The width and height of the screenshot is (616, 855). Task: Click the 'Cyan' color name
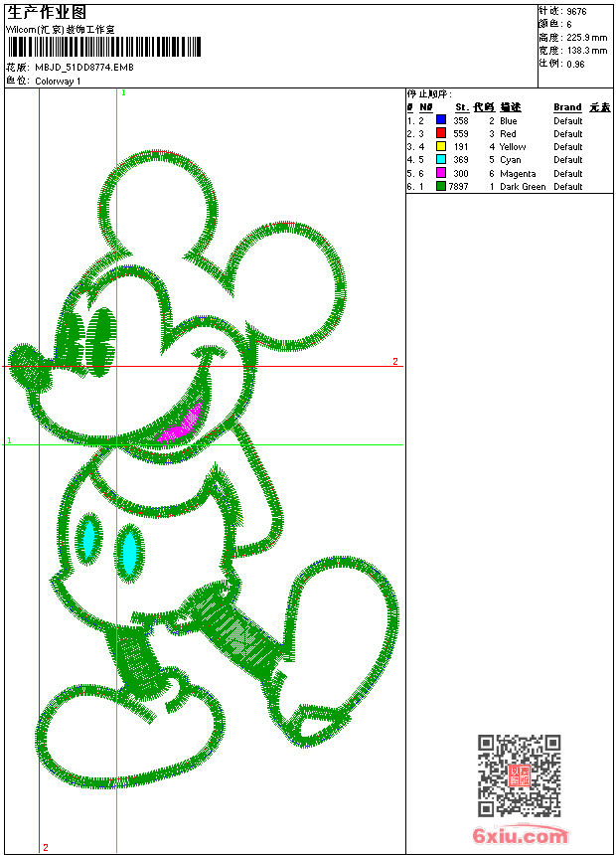(511, 160)
